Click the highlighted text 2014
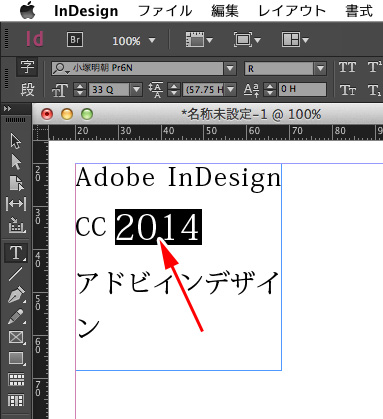This screenshot has height=419, width=383. click(158, 227)
